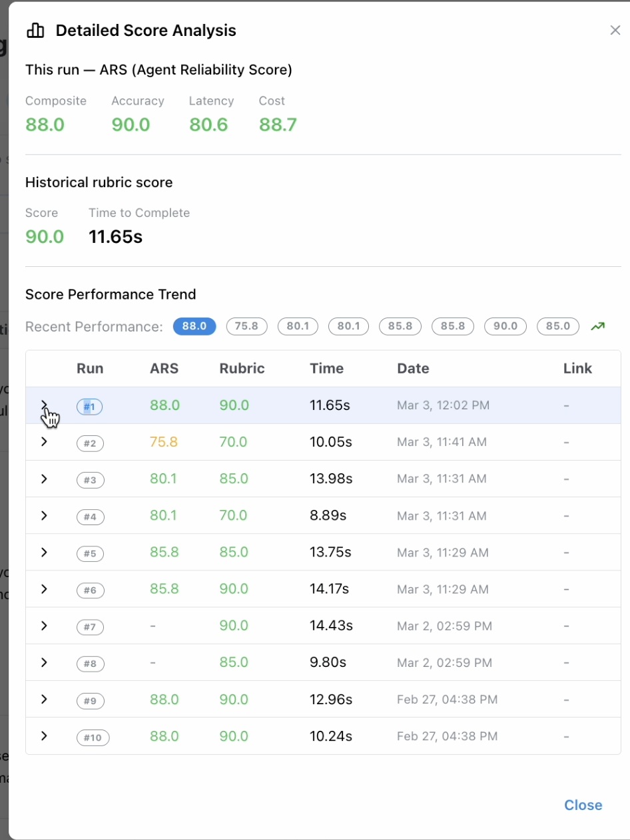Select the 75.8 recent performance pill
This screenshot has width=630, height=840.
coord(246,326)
